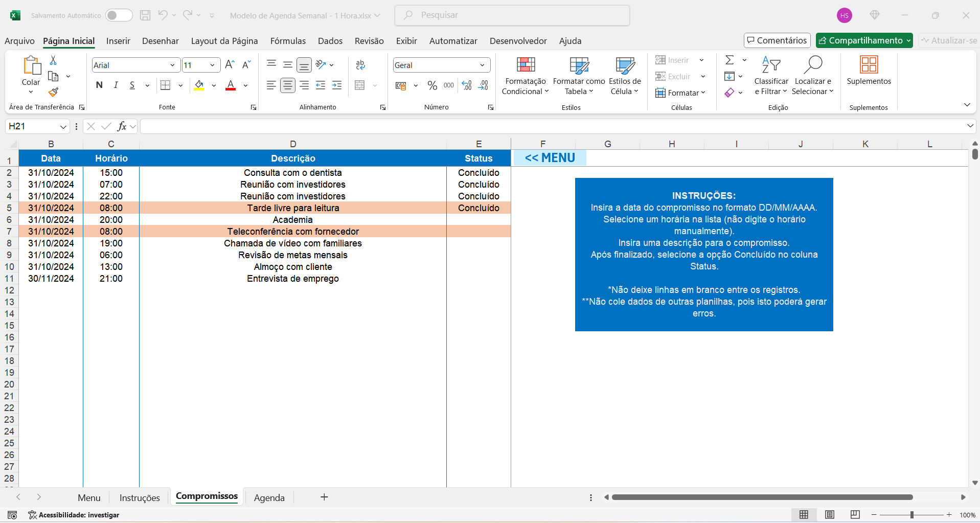Apply the percent style icon
The height and width of the screenshot is (523, 980).
pos(432,85)
